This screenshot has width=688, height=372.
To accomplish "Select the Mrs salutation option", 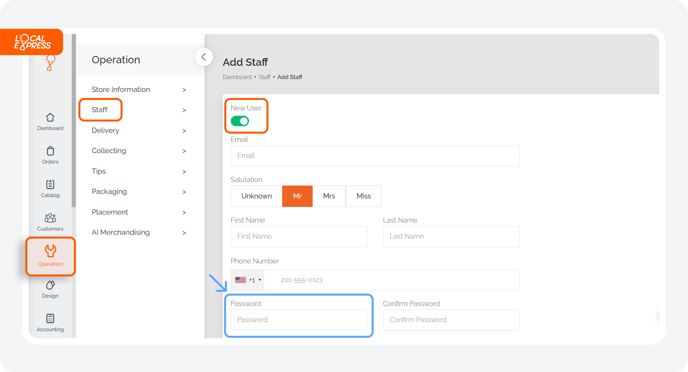I will (329, 196).
